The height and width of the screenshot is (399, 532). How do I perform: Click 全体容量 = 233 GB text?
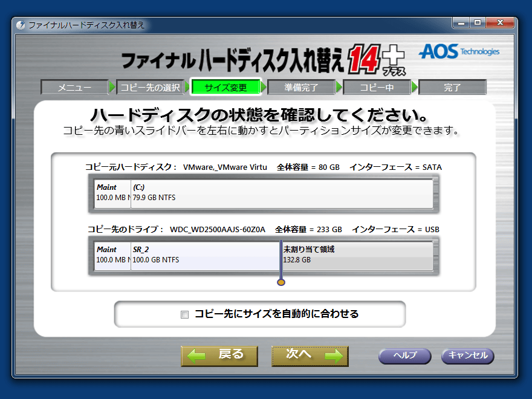coord(308,229)
